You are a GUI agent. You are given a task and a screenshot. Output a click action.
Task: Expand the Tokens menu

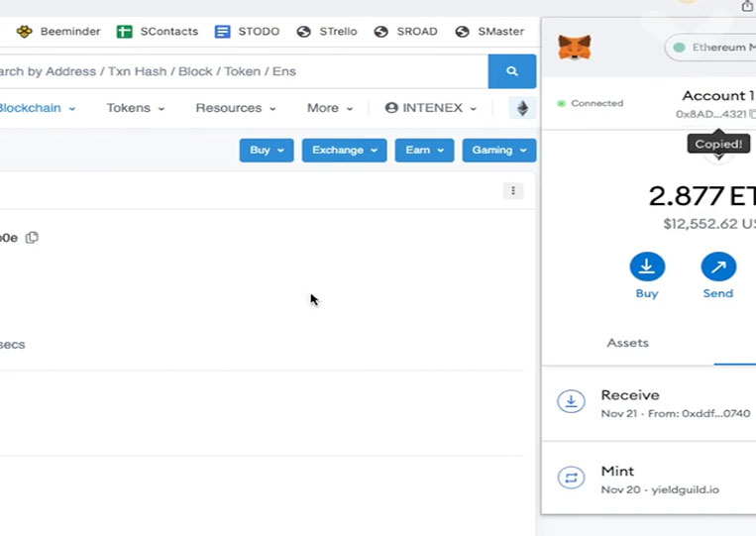tap(136, 108)
